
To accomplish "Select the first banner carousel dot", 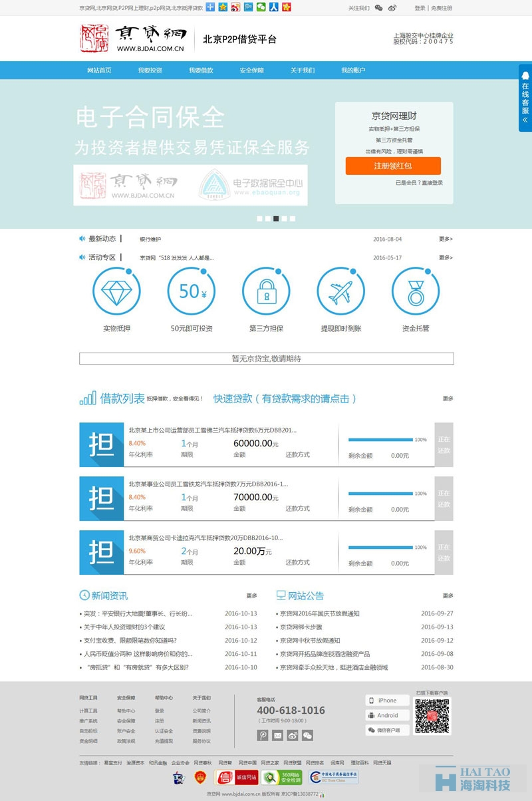I will (259, 218).
